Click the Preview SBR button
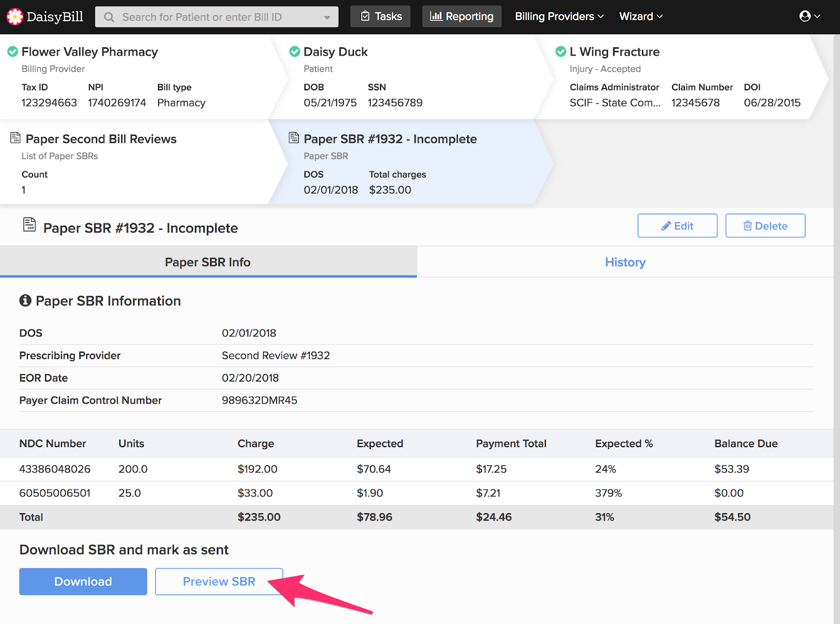Screen dimensions: 840x624 [219, 581]
